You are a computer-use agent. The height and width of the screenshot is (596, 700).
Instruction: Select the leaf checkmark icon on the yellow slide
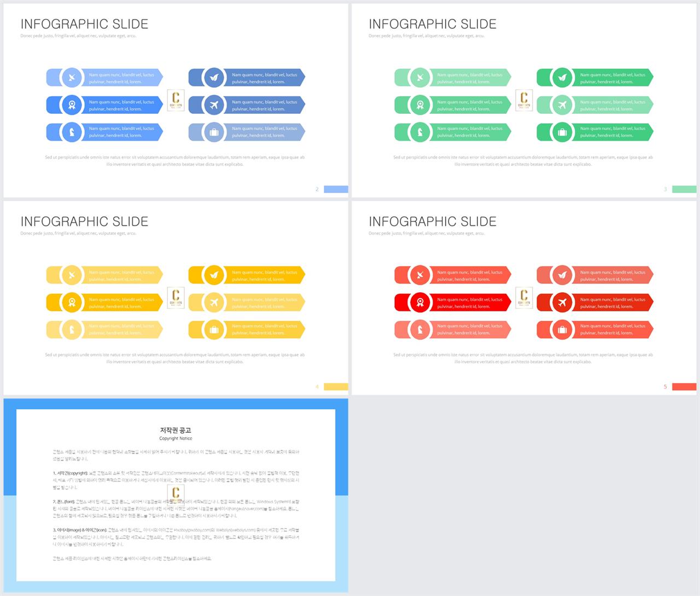tap(214, 275)
